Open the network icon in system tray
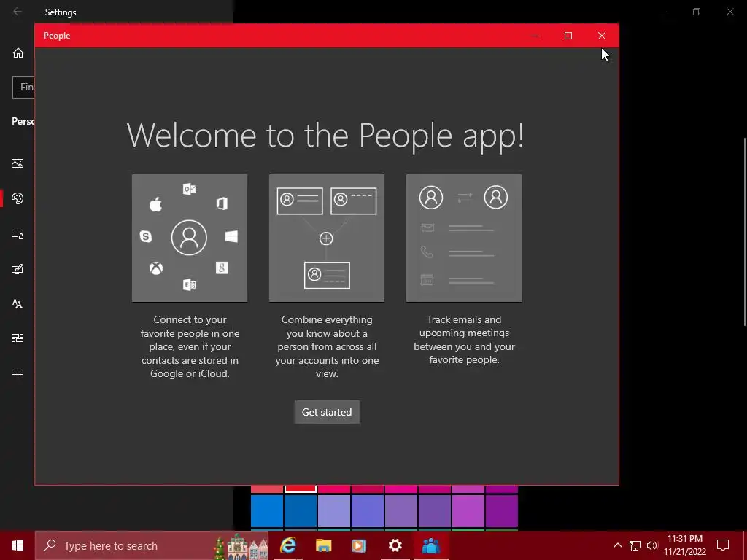The height and width of the screenshot is (560, 747). 635,545
